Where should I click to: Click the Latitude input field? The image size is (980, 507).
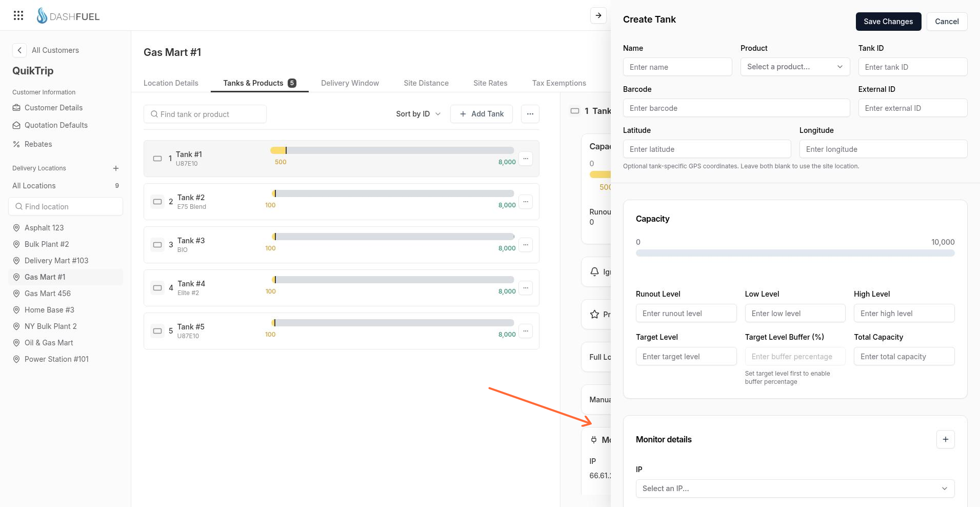(x=707, y=149)
